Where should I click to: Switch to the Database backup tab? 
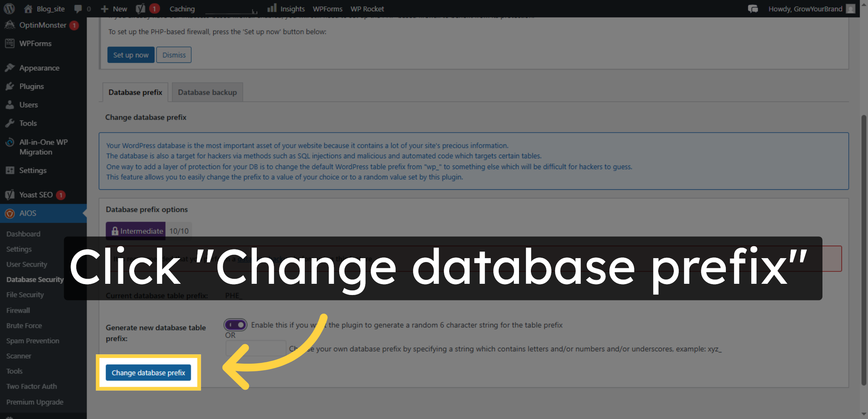207,92
